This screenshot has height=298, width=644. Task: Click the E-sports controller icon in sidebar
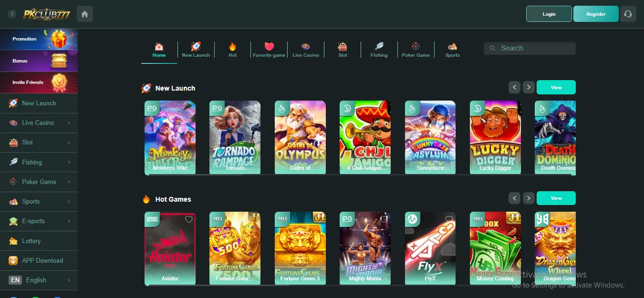13,221
